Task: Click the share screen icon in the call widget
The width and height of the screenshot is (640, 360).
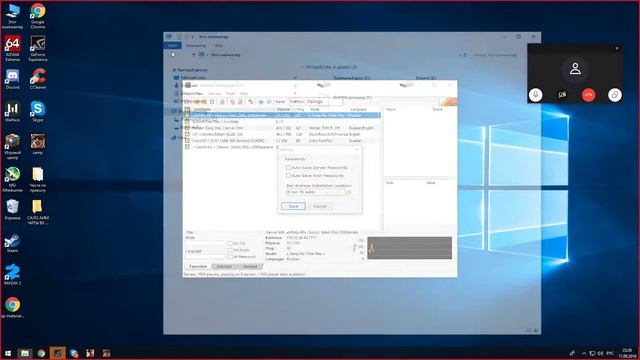Action: point(615,95)
